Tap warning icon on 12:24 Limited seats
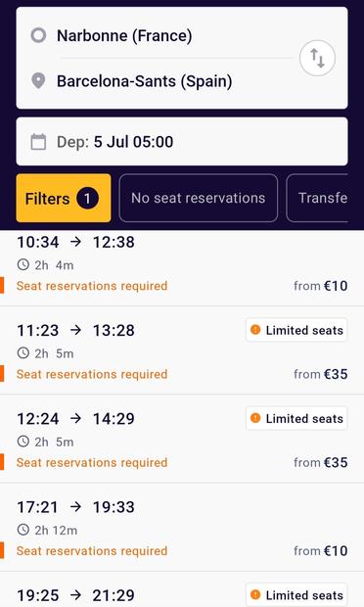Image resolution: width=364 pixels, height=607 pixels. click(x=255, y=418)
